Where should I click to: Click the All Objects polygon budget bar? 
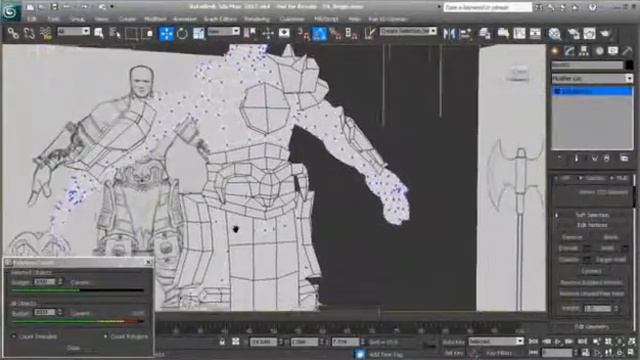[x=78, y=322]
